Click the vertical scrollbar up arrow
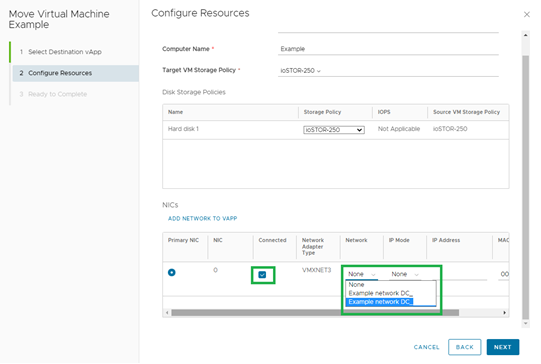Viewport: 541px width, 364px height. click(x=525, y=35)
